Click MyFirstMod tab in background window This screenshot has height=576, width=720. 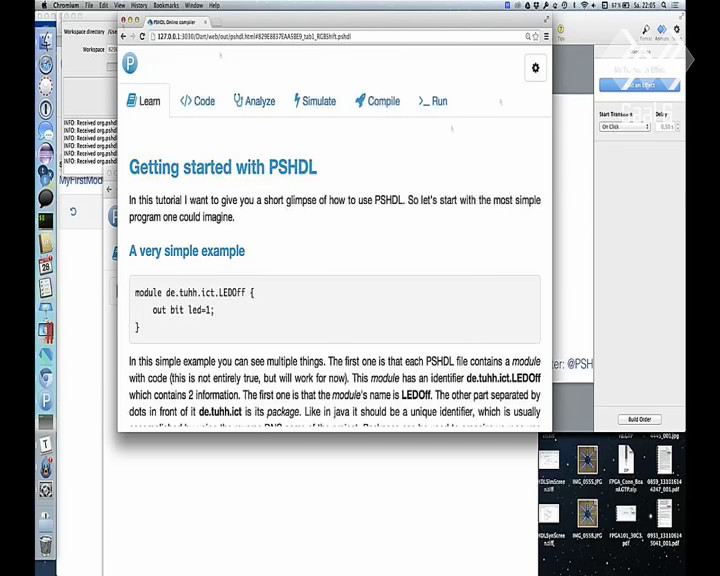pos(81,180)
